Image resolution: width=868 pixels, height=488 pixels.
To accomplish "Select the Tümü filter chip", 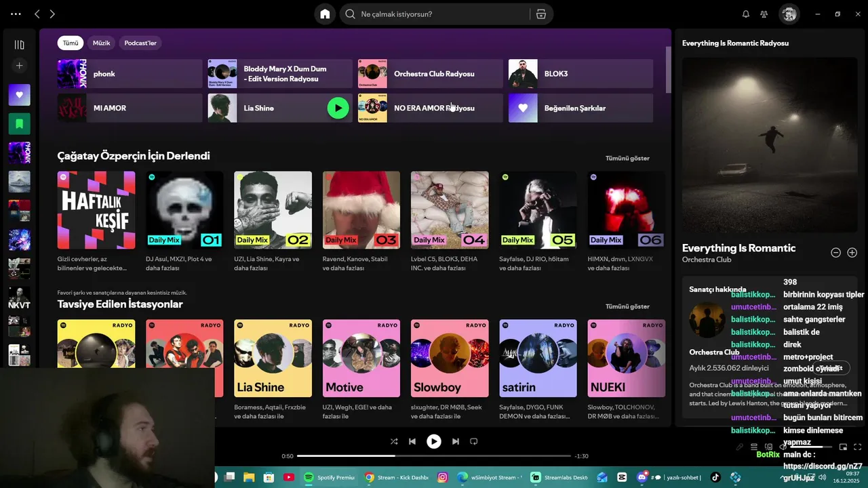I will click(x=71, y=43).
